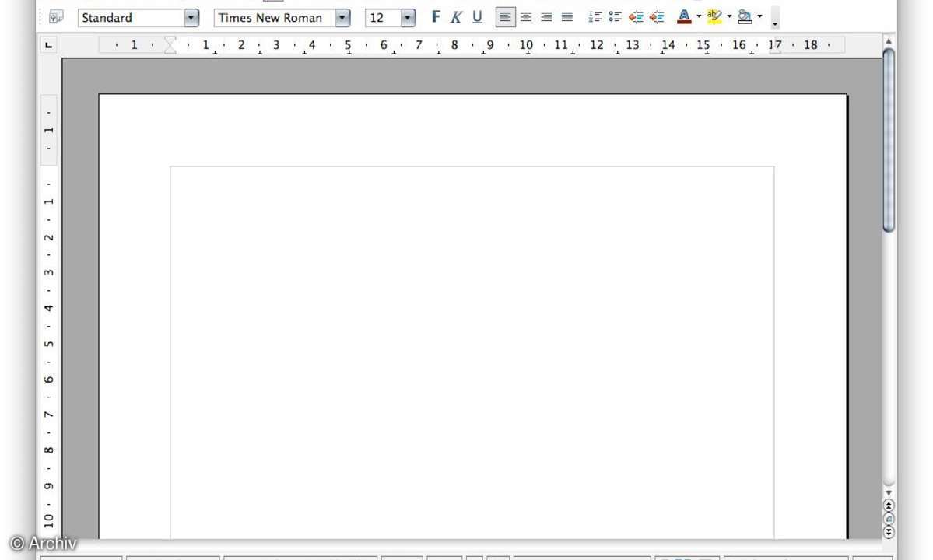Image resolution: width=933 pixels, height=560 pixels.
Task: Open the paragraph style dropdown showing Standard
Action: (191, 18)
